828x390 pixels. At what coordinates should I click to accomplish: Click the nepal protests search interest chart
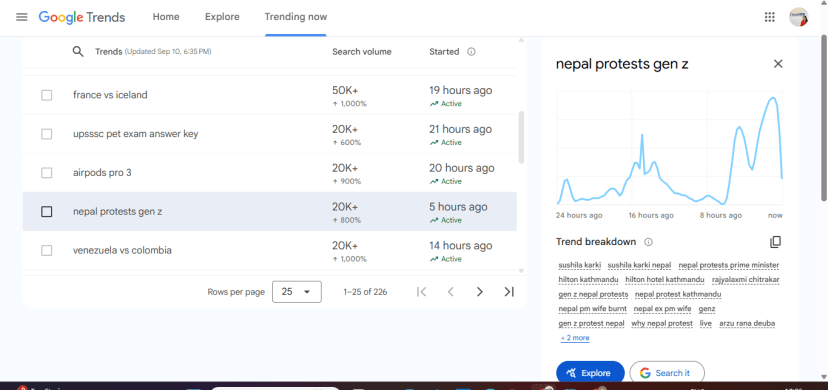click(670, 148)
